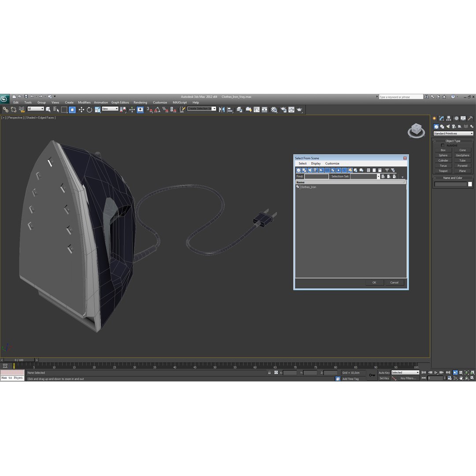The height and width of the screenshot is (476, 476).
Task: Open the Material Editor
Action: click(x=274, y=110)
